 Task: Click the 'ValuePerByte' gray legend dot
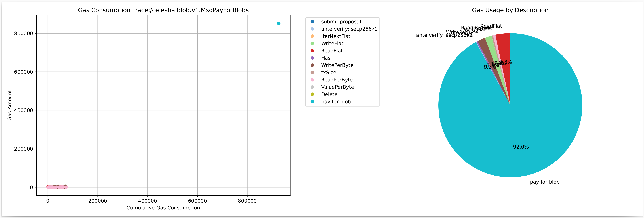pyautogui.click(x=313, y=87)
